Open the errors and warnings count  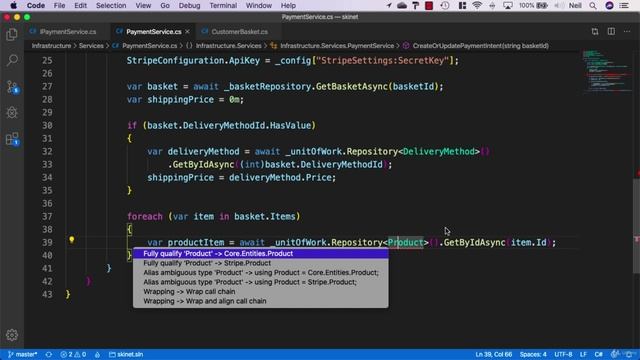[x=73, y=354]
